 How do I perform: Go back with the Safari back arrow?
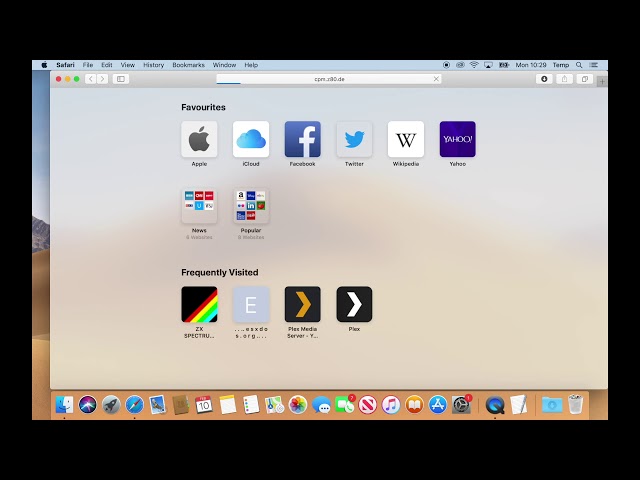pos(91,79)
